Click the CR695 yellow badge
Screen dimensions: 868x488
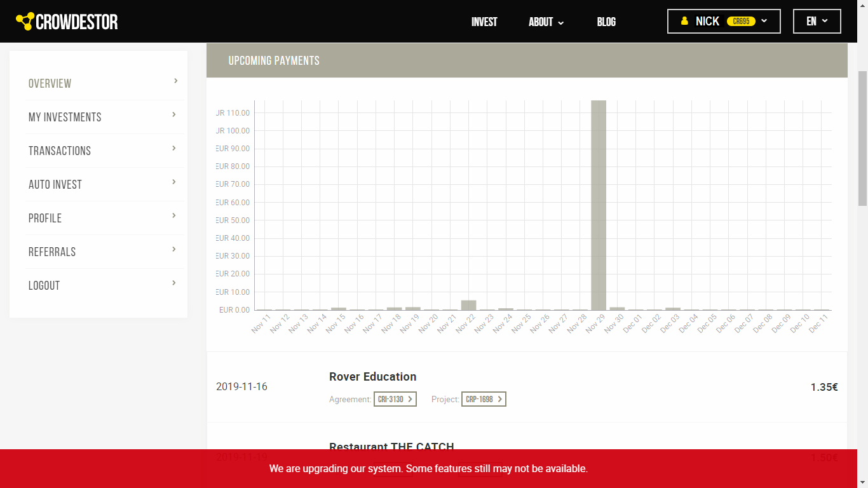(741, 21)
